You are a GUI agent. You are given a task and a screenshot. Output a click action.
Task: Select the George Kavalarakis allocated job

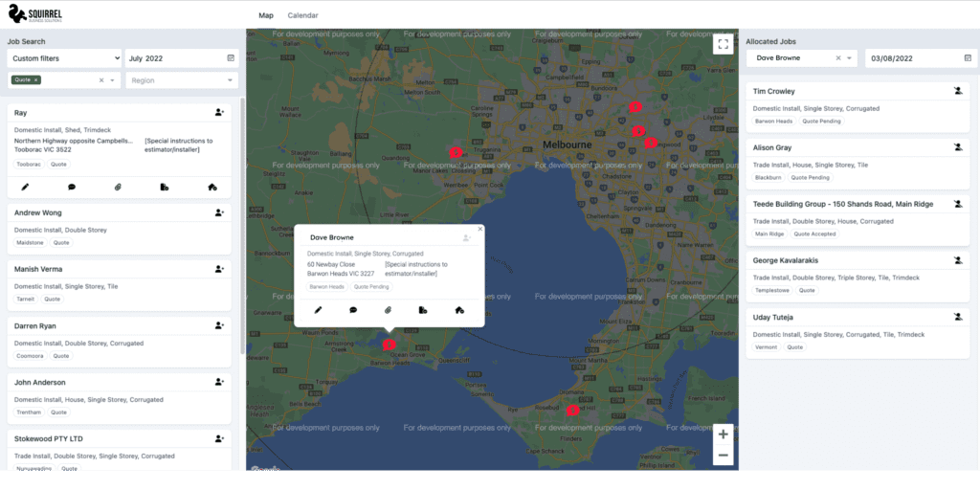[x=858, y=277]
